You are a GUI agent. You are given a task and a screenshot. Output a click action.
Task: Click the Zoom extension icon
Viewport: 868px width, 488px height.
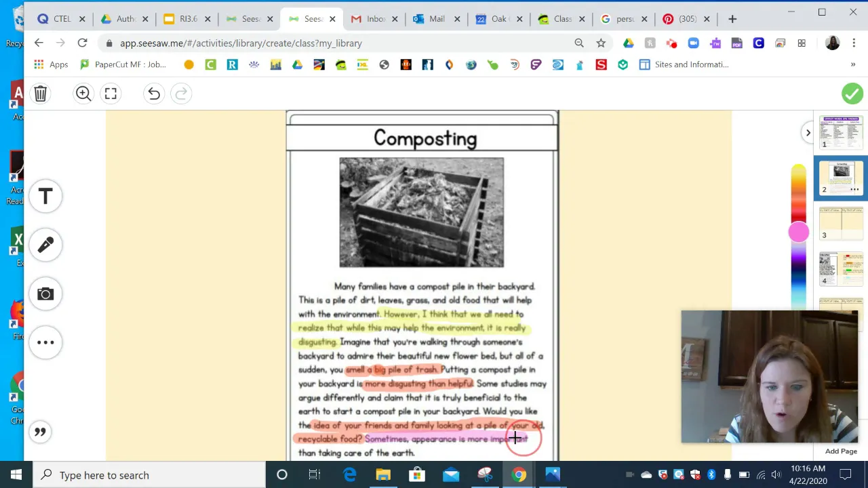pos(693,43)
